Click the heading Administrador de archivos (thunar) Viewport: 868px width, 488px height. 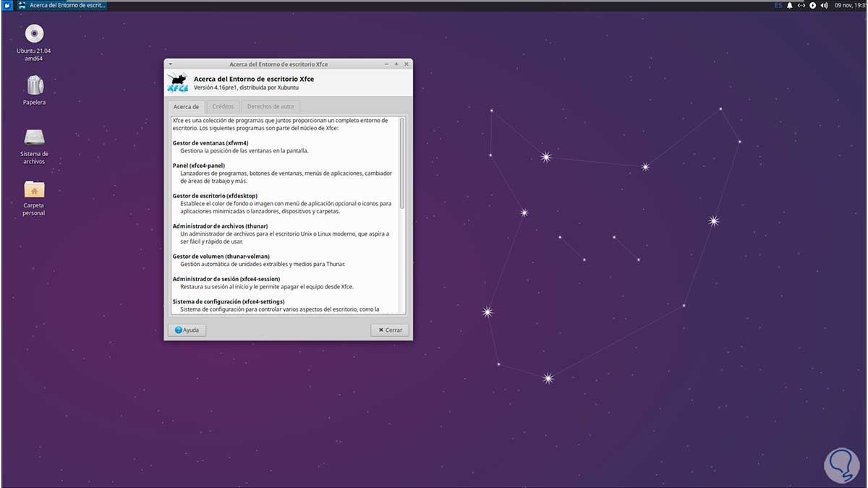point(221,226)
